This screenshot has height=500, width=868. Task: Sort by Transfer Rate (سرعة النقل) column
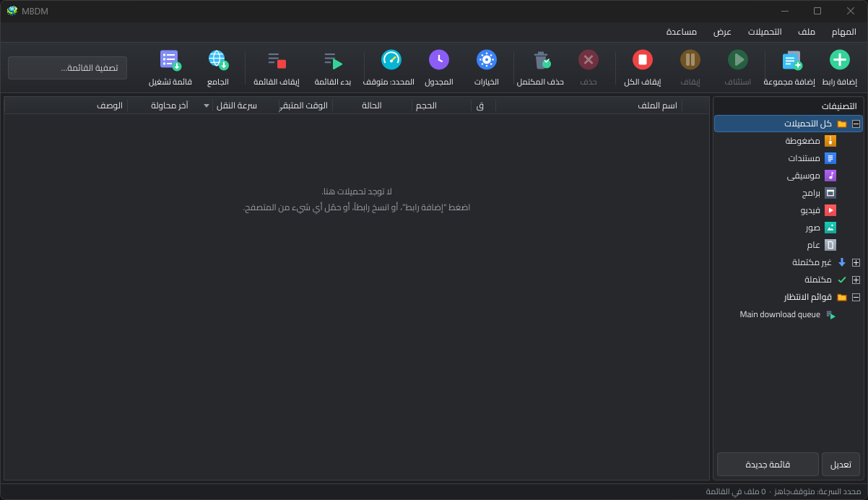click(x=246, y=105)
